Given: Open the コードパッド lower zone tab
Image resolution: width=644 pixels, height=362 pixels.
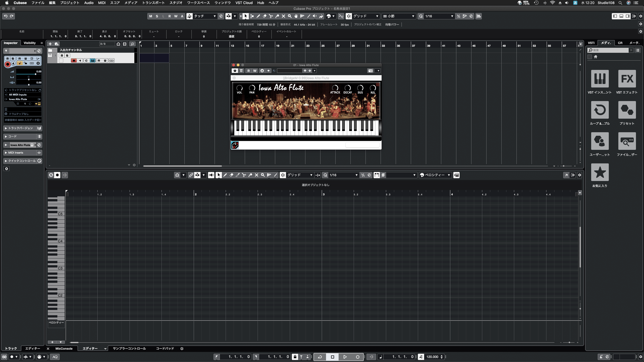Looking at the screenshot, I should point(165,349).
